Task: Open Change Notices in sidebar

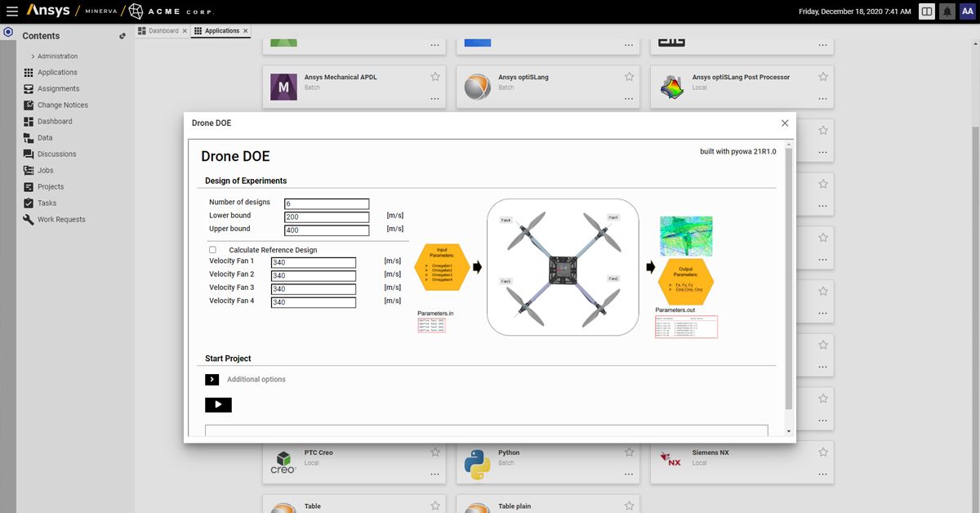Action: [62, 105]
